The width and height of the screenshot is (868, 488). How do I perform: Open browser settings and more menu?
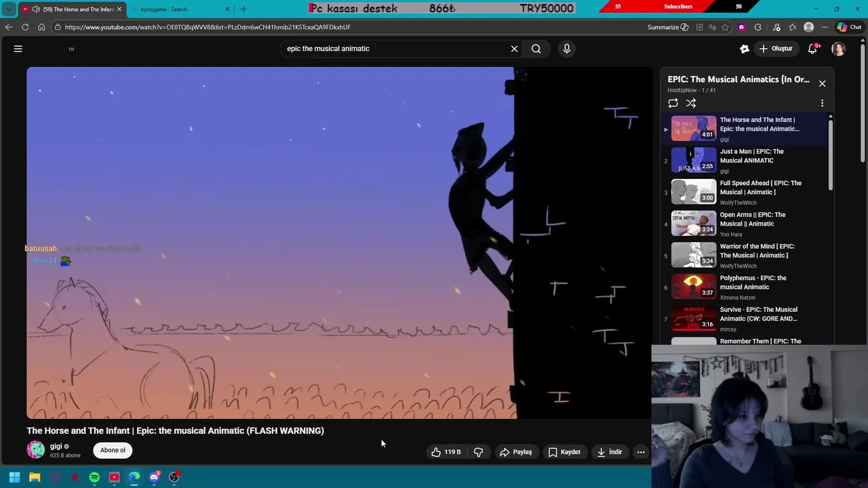point(825,27)
